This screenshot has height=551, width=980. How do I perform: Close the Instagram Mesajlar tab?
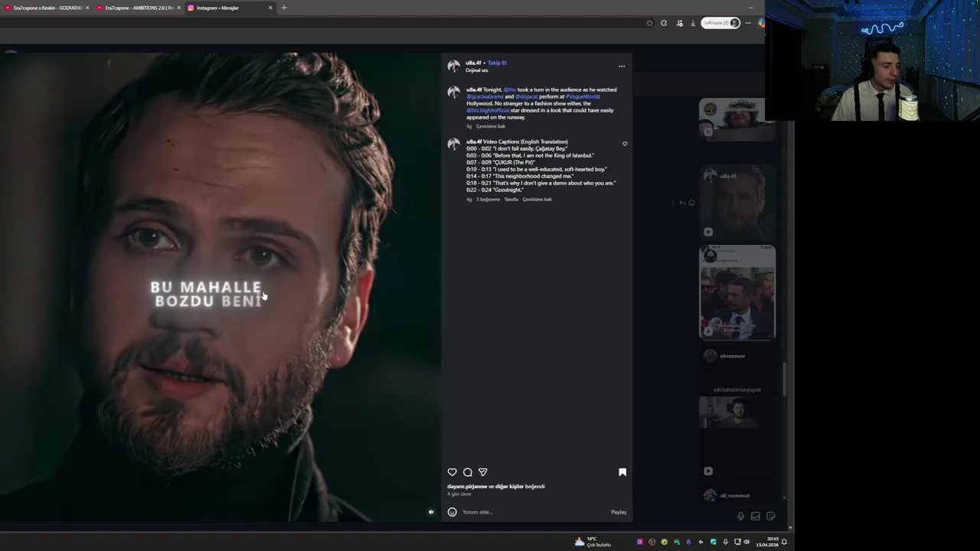coord(270,8)
